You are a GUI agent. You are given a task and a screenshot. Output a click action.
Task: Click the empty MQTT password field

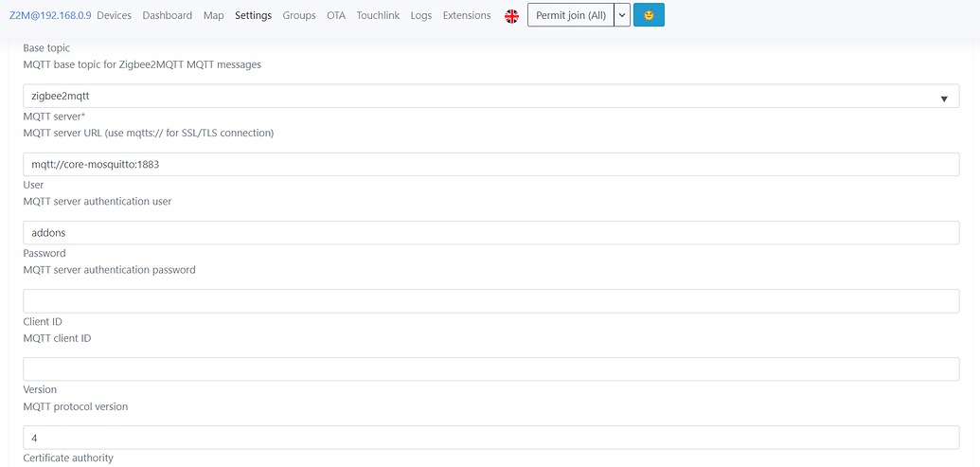tap(490, 301)
